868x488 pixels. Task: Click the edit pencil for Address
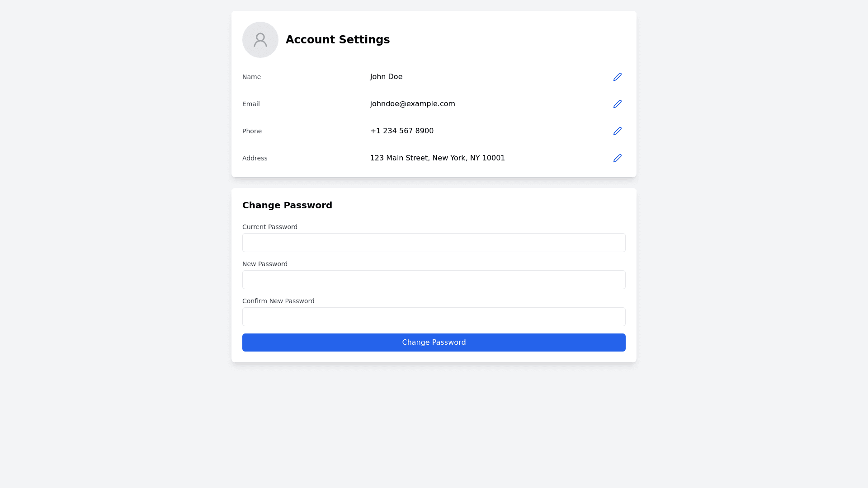coord(618,158)
